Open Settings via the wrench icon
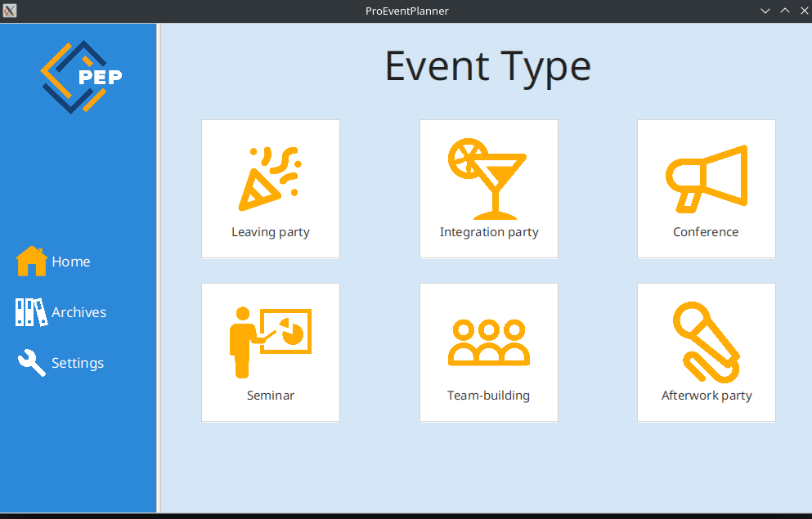This screenshot has height=519, width=812. [x=29, y=362]
